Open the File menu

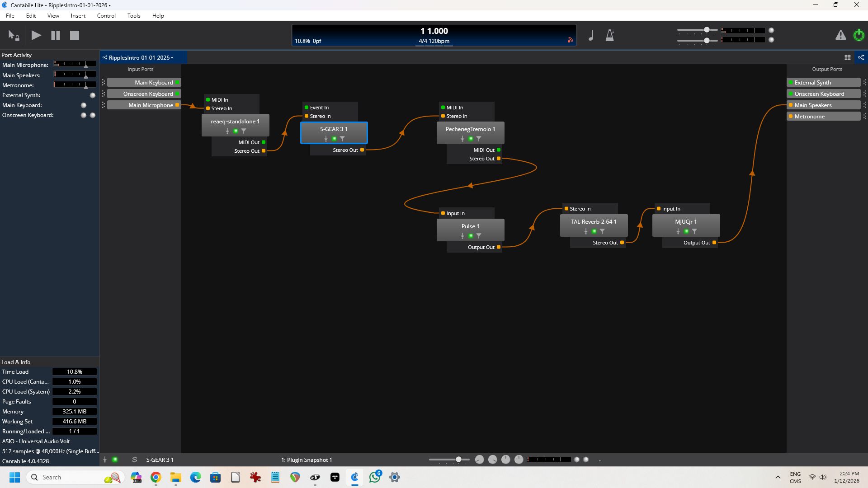pos(10,15)
